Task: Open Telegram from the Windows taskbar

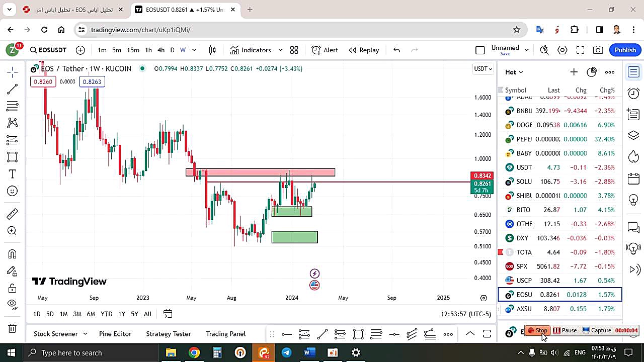Action: [286, 352]
